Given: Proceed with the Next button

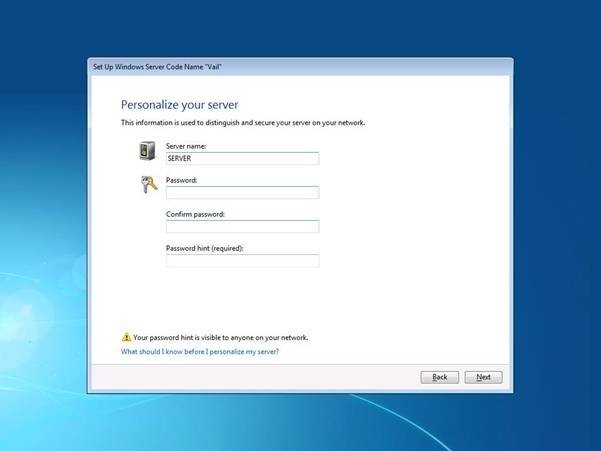Looking at the screenshot, I should pyautogui.click(x=483, y=377).
